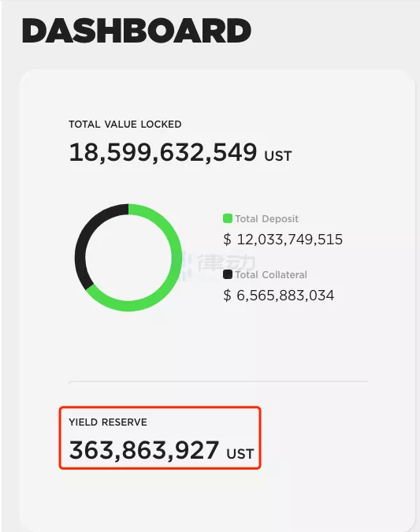Click the $ 12,033,749,515 deposit amount
The width and height of the screenshot is (420, 532).
[283, 240]
